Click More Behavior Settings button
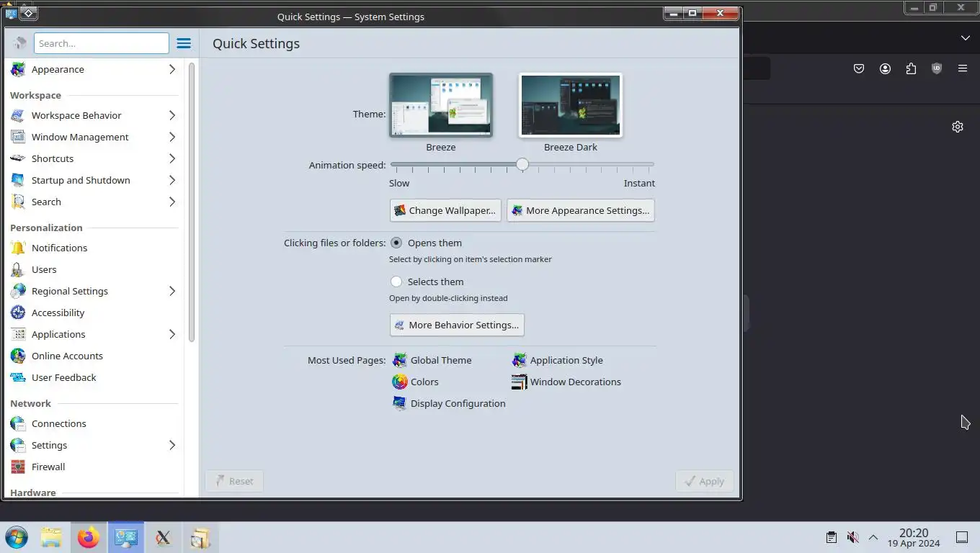This screenshot has width=980, height=553. coord(457,325)
